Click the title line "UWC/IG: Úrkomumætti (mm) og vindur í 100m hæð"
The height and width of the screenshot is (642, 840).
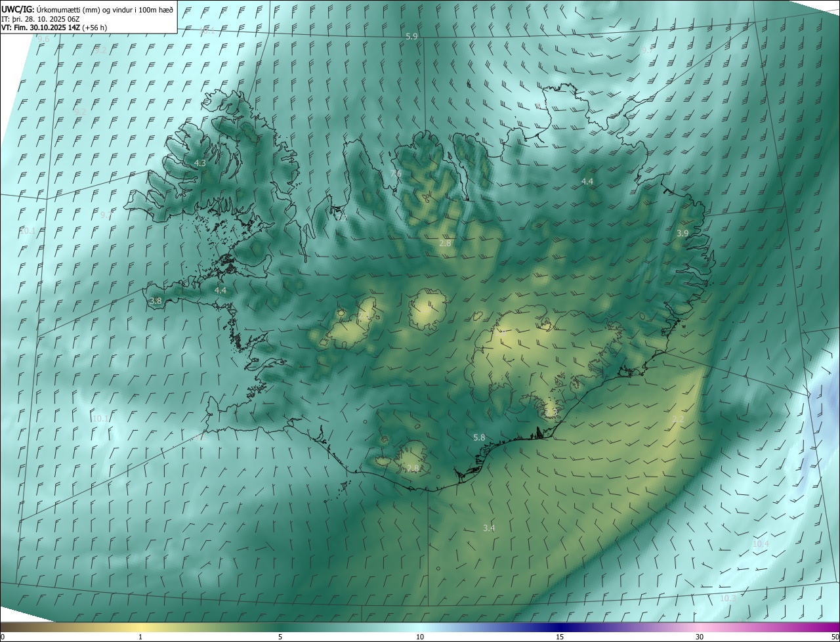pyautogui.click(x=87, y=9)
